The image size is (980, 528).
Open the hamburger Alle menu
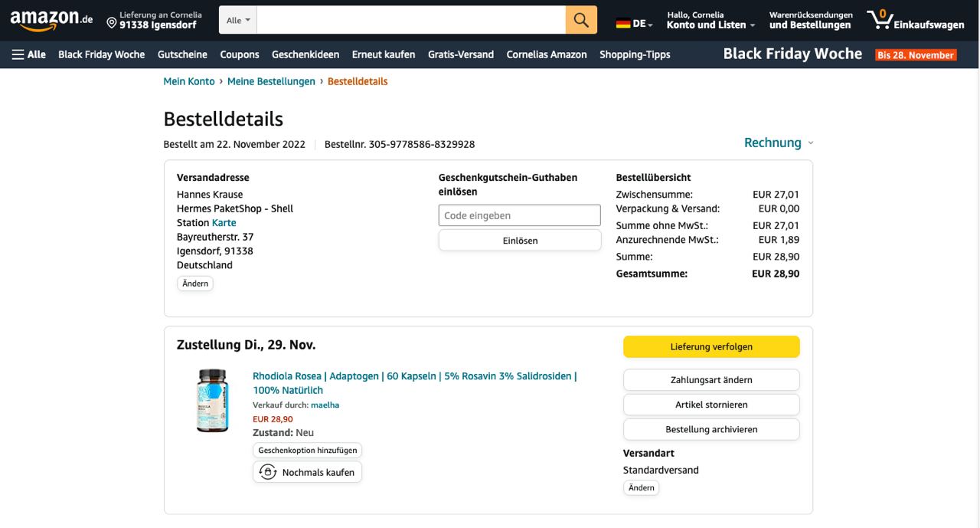pyautogui.click(x=28, y=54)
